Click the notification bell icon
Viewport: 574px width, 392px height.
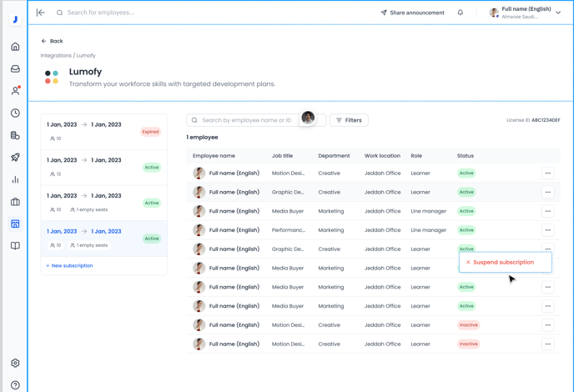(460, 13)
